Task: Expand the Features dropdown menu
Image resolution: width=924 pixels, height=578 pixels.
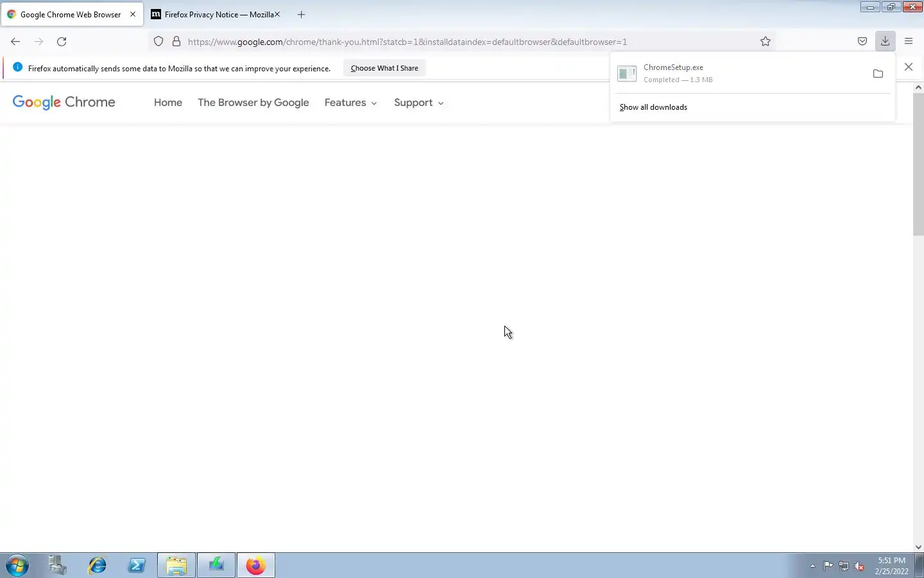Action: point(351,103)
